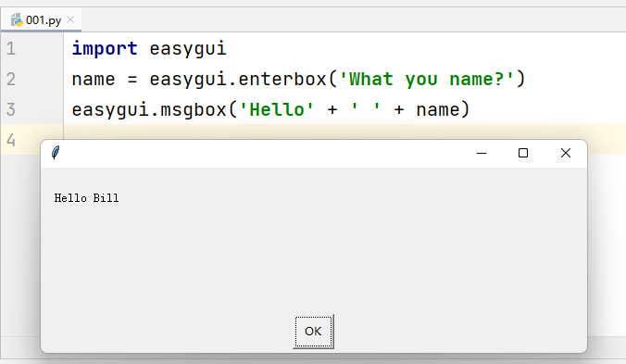Click line number 2 in the gutter
The height and width of the screenshot is (364, 626).
(x=11, y=79)
